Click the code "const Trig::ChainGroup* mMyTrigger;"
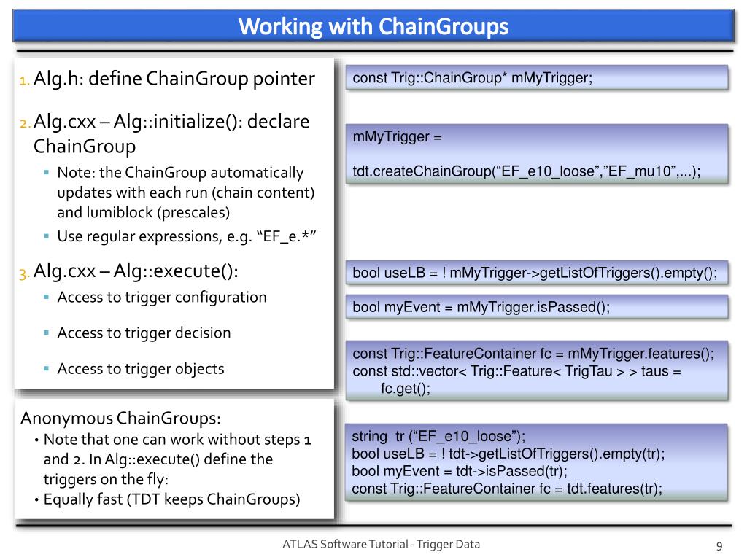747x560 pixels. [472, 77]
